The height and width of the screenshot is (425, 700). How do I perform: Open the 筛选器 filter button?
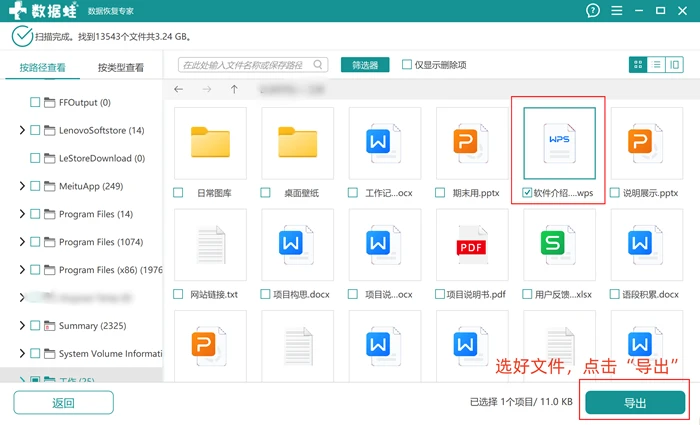[365, 65]
